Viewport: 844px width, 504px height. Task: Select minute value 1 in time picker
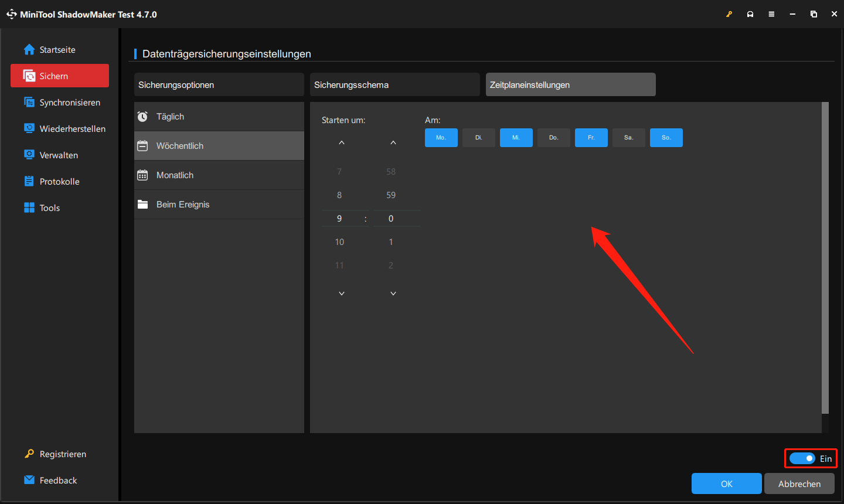click(391, 242)
